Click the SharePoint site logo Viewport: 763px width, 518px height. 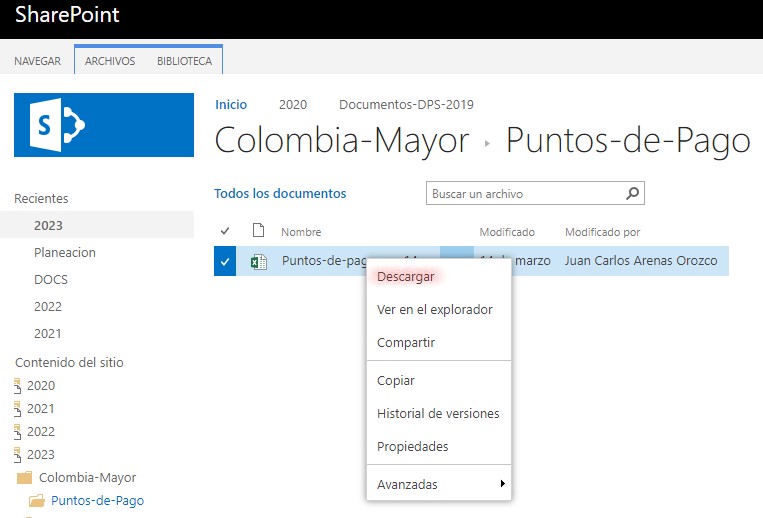coord(104,125)
